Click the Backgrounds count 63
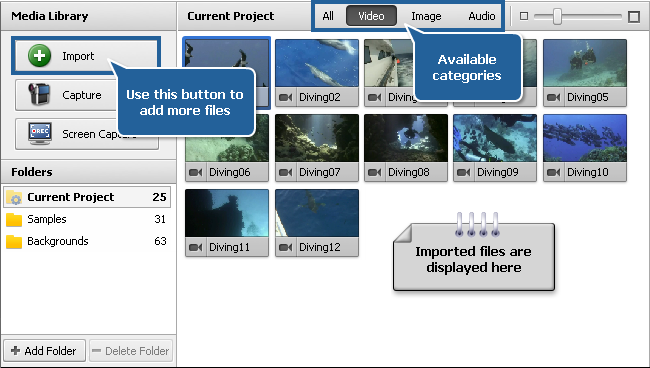The height and width of the screenshot is (368, 650). [x=160, y=241]
